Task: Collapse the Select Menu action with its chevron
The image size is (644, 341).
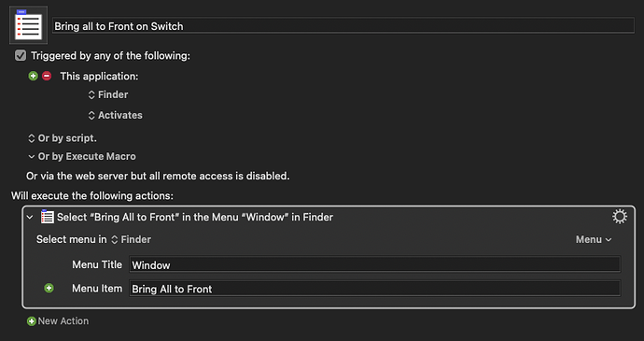Action: click(x=30, y=217)
